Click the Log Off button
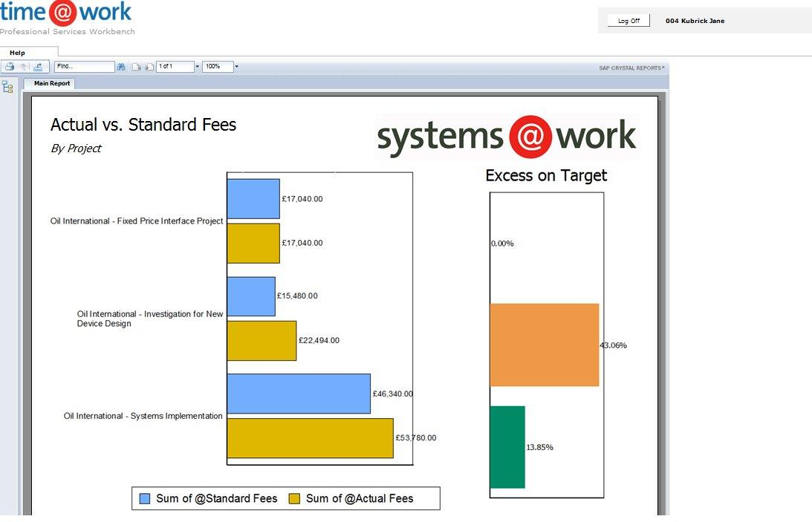 click(629, 21)
